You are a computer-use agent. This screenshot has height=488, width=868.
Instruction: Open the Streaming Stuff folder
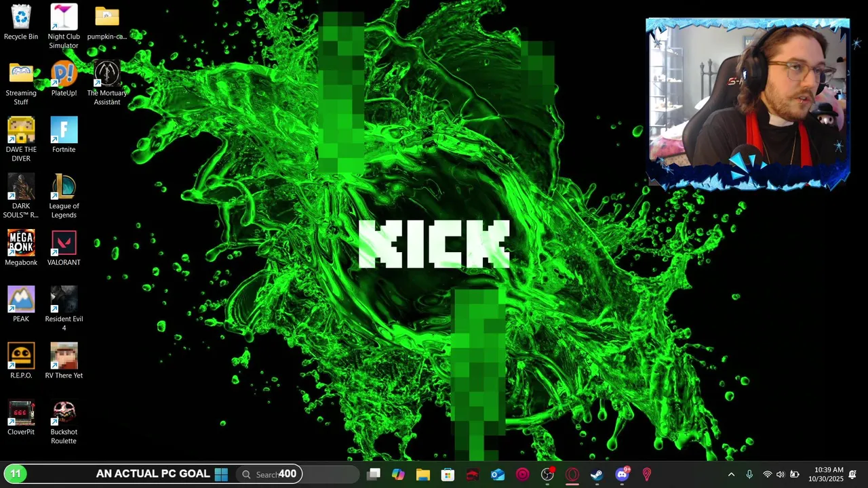tap(21, 83)
